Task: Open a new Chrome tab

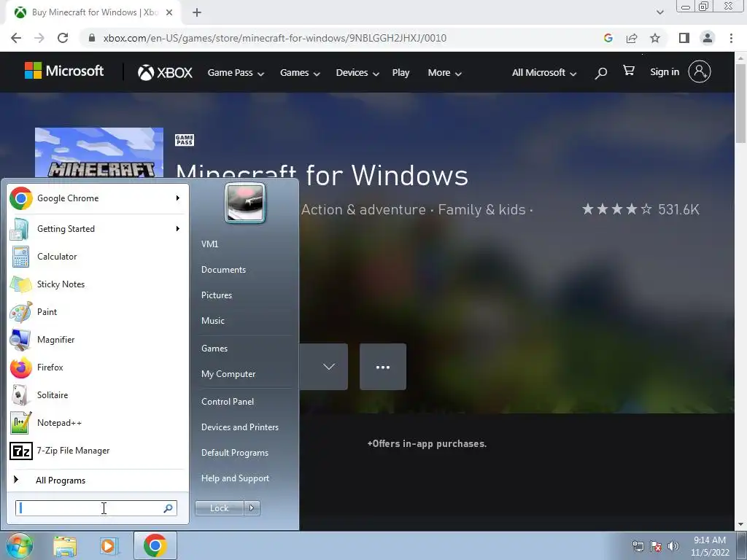Action: click(x=197, y=12)
